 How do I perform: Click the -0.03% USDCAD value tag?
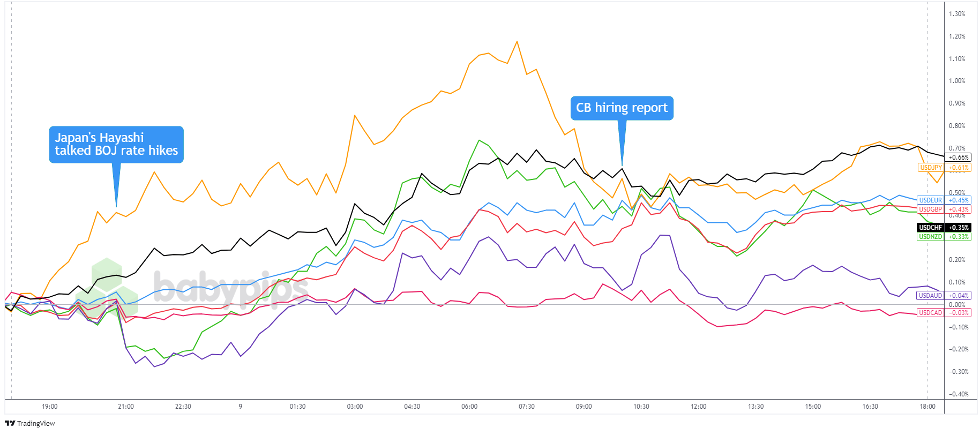point(959,313)
